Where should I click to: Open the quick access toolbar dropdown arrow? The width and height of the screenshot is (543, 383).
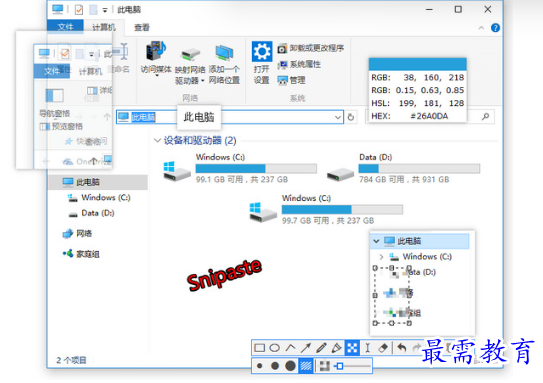105,10
